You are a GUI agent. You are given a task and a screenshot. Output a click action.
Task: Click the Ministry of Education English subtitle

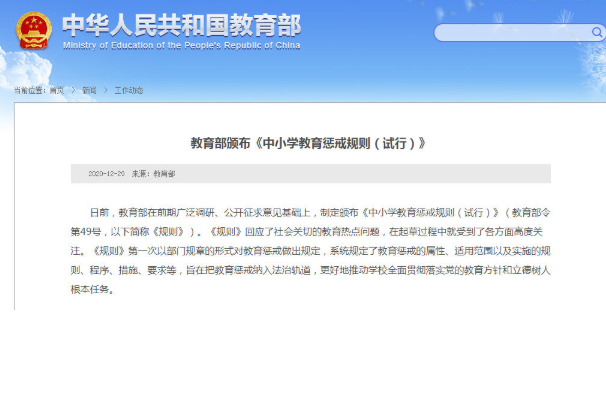[181, 46]
